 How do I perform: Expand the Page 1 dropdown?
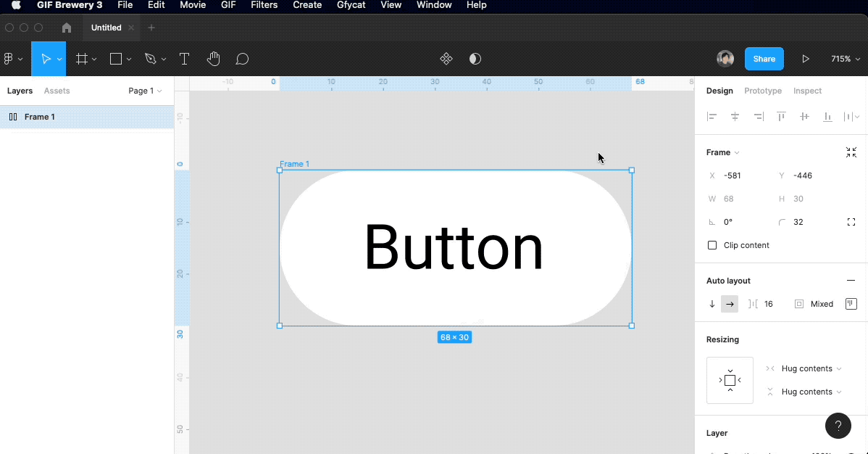coord(145,91)
